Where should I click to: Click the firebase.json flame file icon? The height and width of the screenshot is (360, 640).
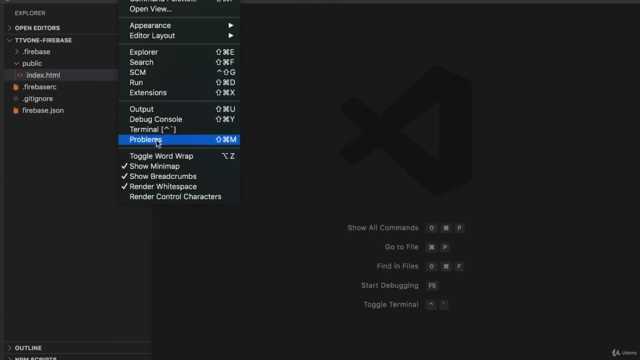16,110
